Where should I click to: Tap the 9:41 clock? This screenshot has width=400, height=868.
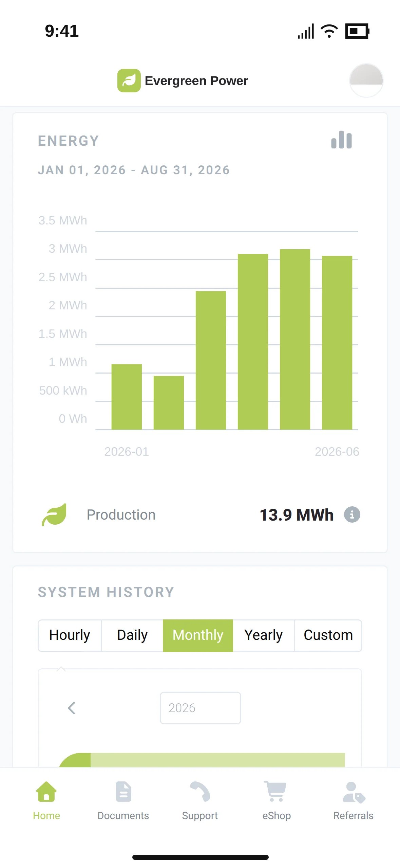62,31
